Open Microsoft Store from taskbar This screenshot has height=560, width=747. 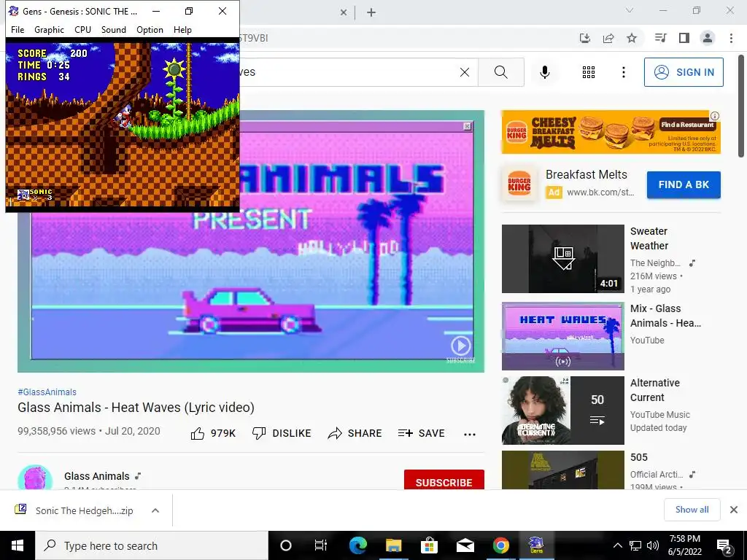click(x=429, y=545)
